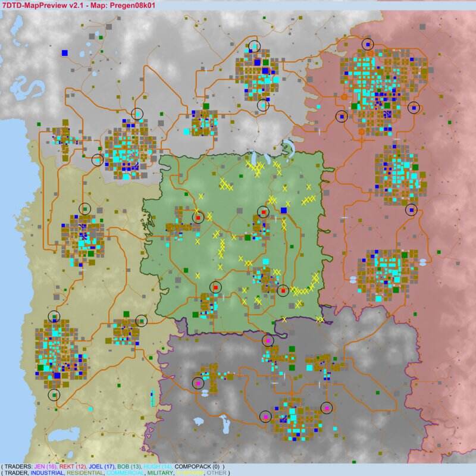Image resolution: width=476 pixels, height=476 pixels.
Task: Select the westernmost circled pink Jen trader marker
Action: pyautogui.click(x=198, y=384)
